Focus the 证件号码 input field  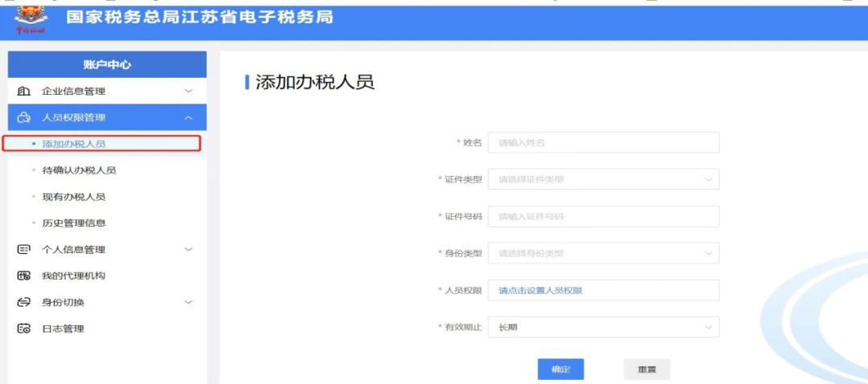pos(604,216)
